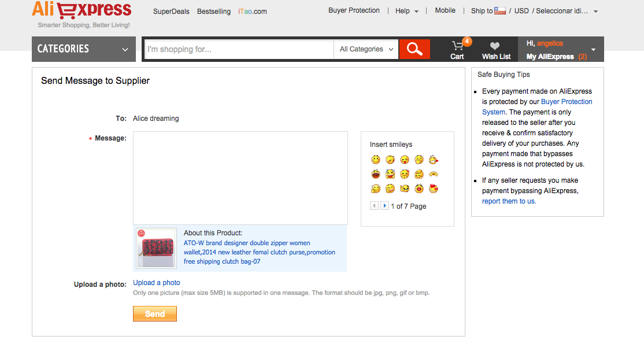The width and height of the screenshot is (644, 340).
Task: Insert the thumbs-up sunglasses smiley
Action: [x=405, y=189]
